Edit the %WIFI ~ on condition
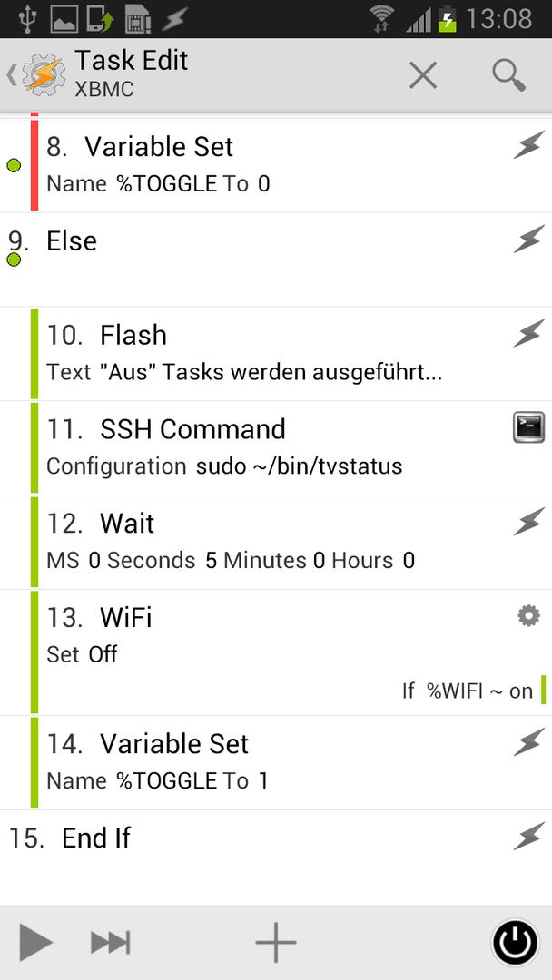The width and height of the screenshot is (552, 980). point(468,691)
